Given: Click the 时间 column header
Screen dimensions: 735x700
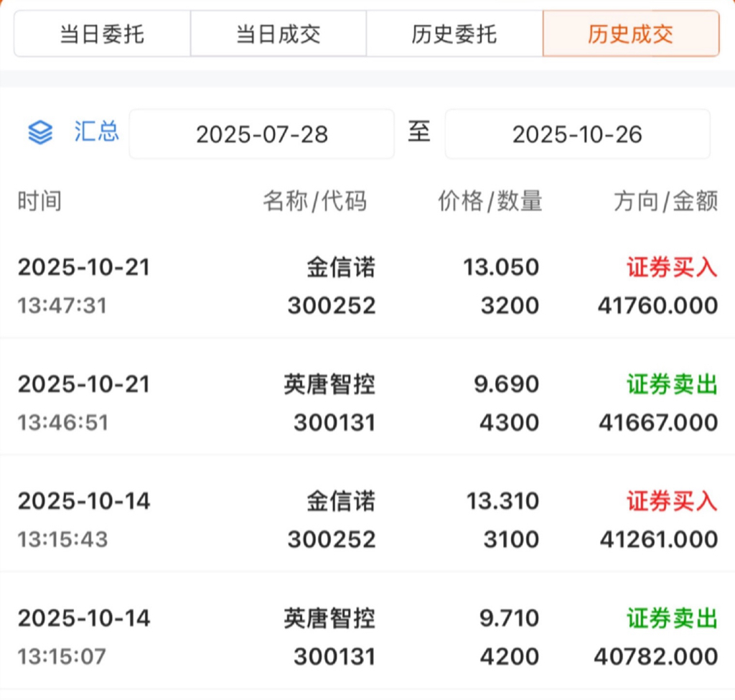Looking at the screenshot, I should 39,202.
